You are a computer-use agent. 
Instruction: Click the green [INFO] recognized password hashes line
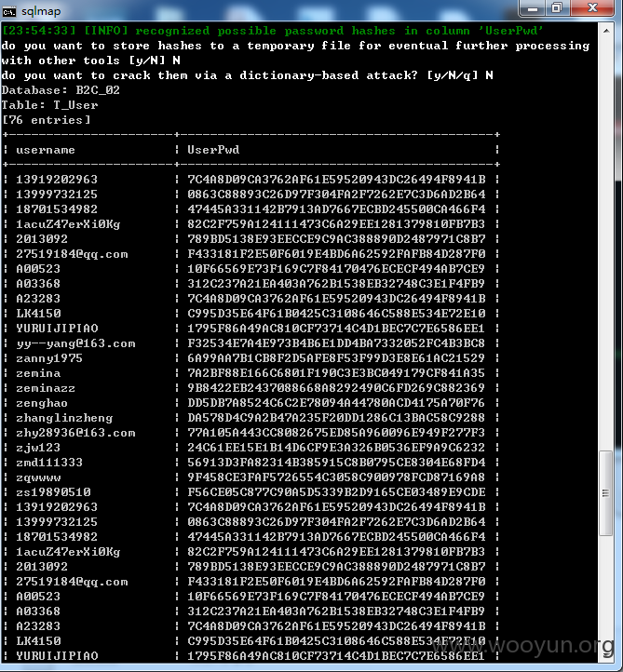pos(273,31)
